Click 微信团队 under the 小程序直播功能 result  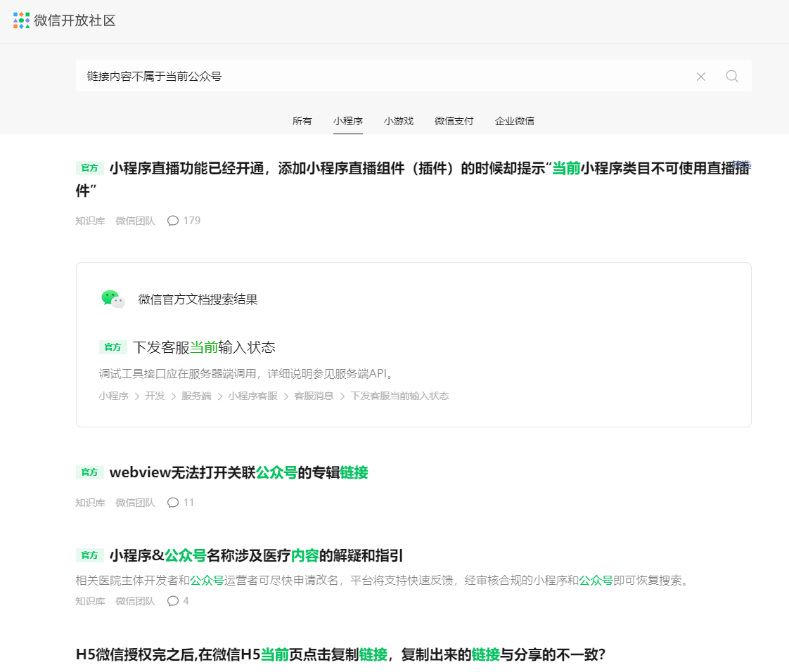(x=135, y=221)
